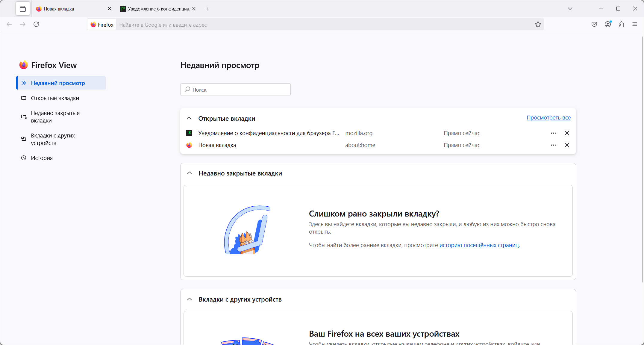644x345 pixels.
Task: Go forward with the forward arrow
Action: click(x=23, y=25)
